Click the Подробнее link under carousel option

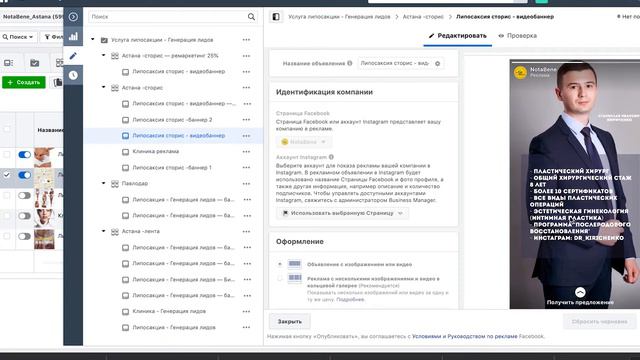(351, 299)
